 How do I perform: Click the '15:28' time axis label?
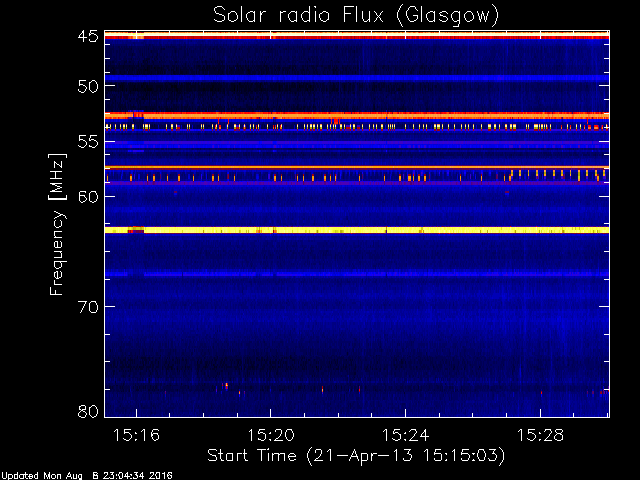(x=540, y=435)
